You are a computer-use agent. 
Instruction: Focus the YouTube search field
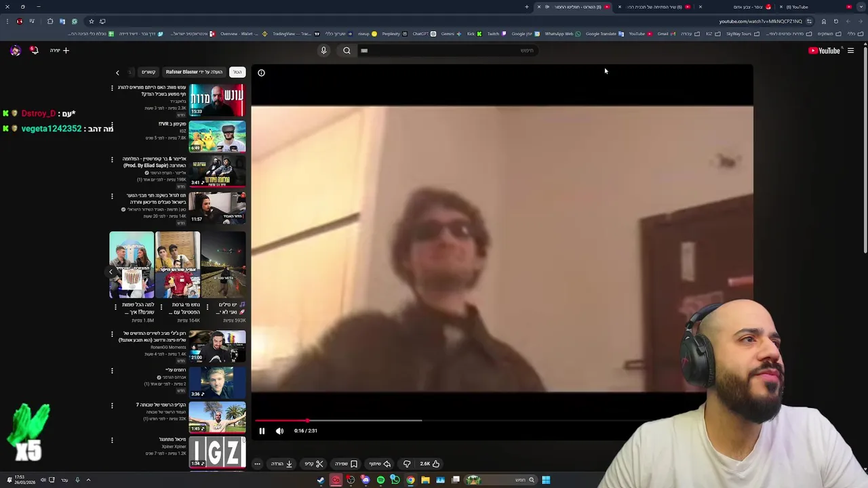tap(448, 50)
